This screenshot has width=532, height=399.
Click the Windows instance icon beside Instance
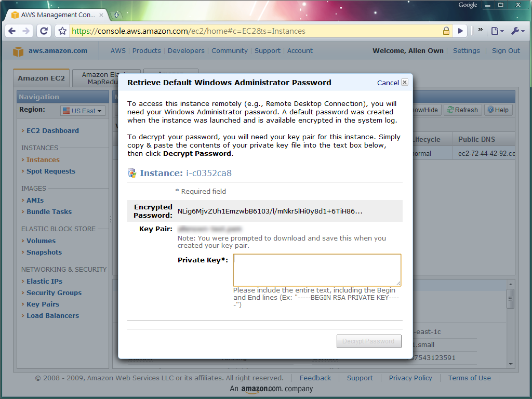(x=132, y=173)
